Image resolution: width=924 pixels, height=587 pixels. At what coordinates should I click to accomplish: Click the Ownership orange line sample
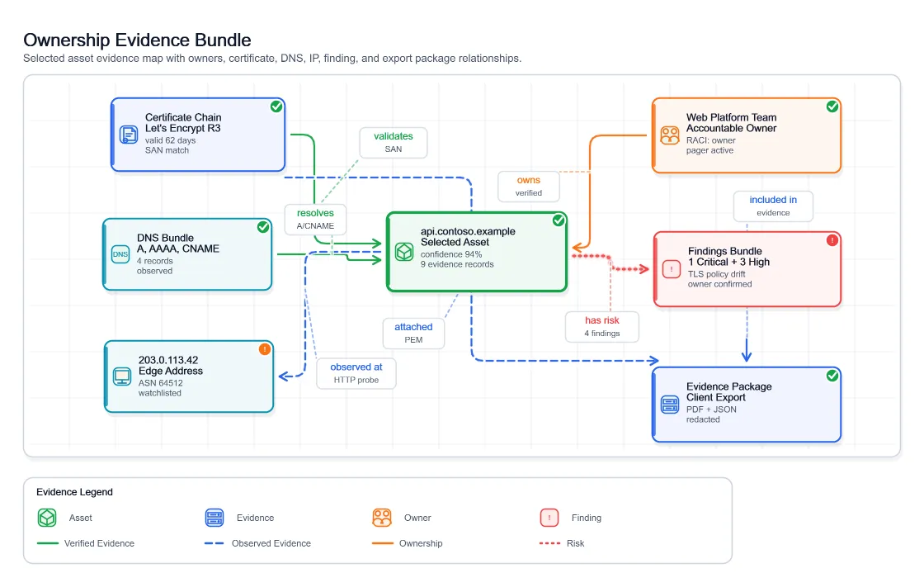[x=383, y=543]
